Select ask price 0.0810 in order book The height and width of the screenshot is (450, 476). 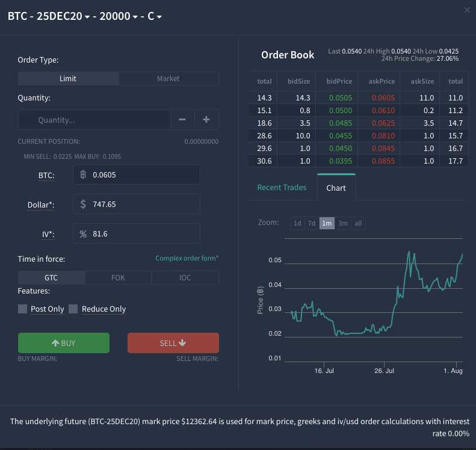pyautogui.click(x=383, y=135)
